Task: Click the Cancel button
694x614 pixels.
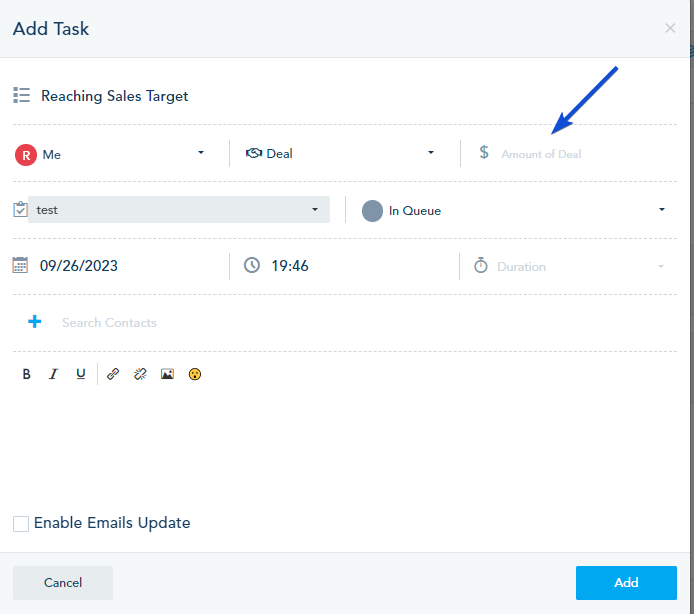Action: (63, 583)
